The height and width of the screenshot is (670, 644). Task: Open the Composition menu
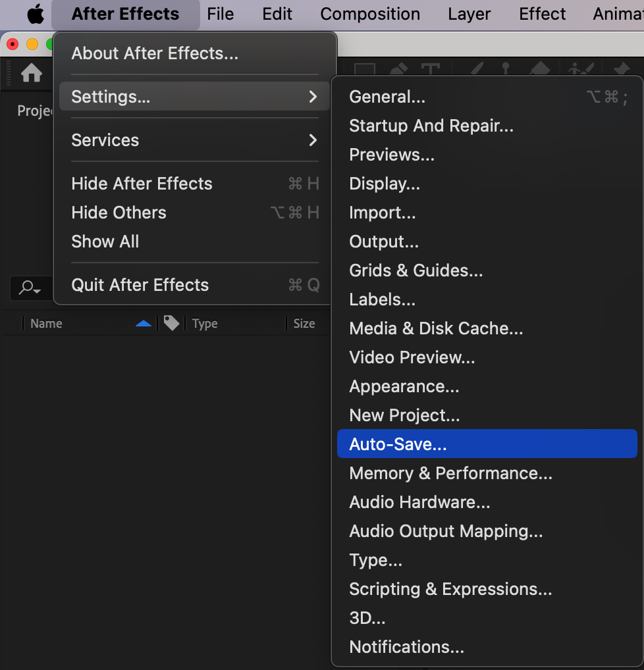coord(370,14)
